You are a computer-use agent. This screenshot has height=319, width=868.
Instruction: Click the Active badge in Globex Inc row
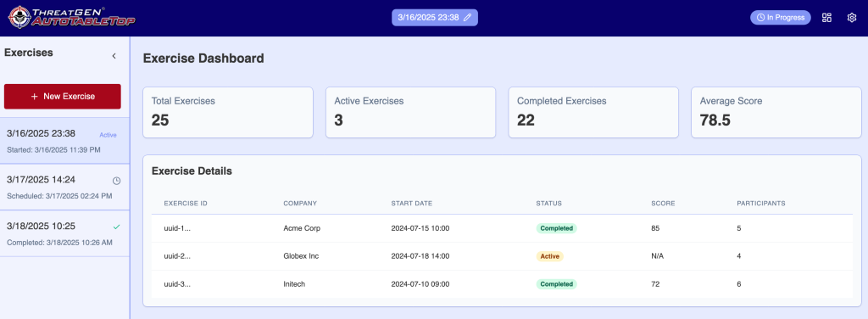549,256
